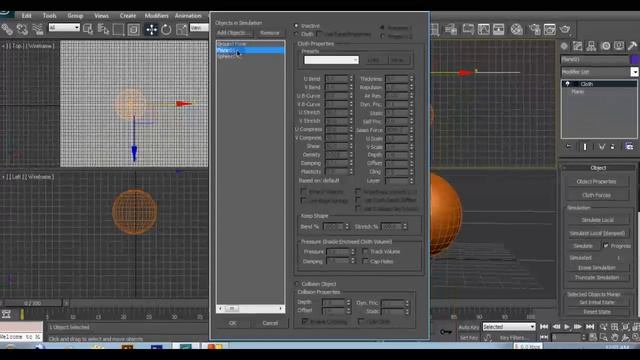Open the Select by Name tool
640x360 pixels.
point(103,29)
